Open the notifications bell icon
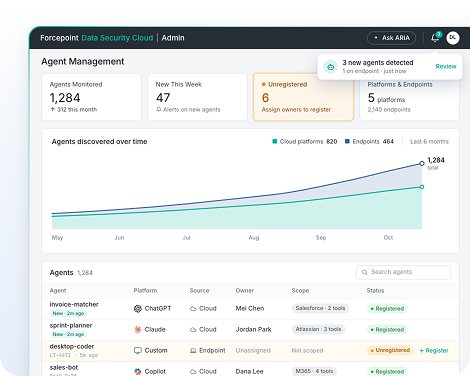470x376 pixels. tap(435, 38)
